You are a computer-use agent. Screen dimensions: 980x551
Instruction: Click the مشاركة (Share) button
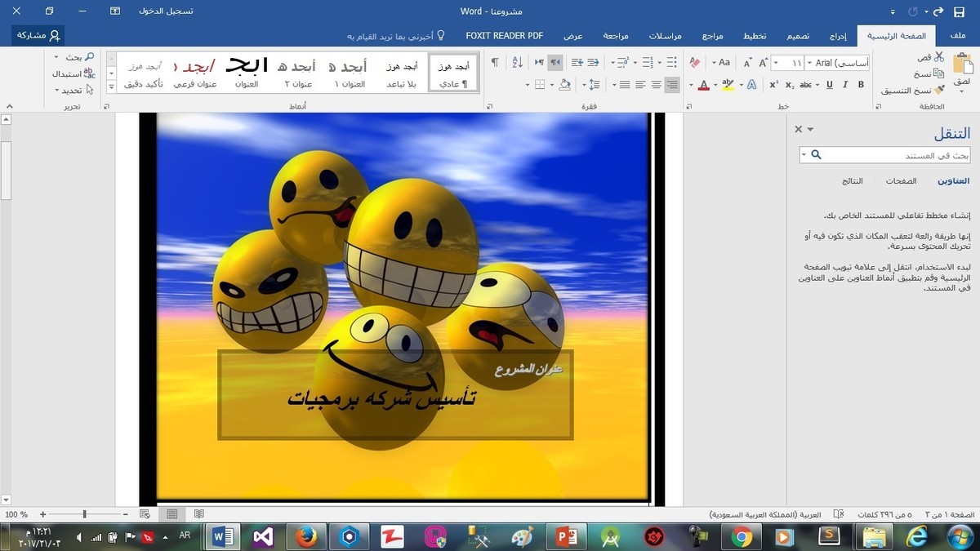click(38, 35)
